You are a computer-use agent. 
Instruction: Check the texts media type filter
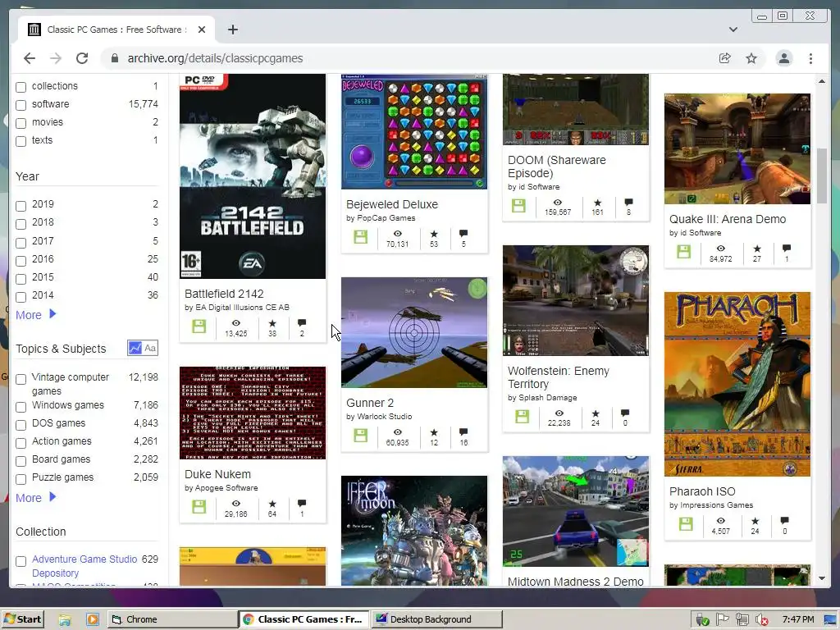point(21,141)
